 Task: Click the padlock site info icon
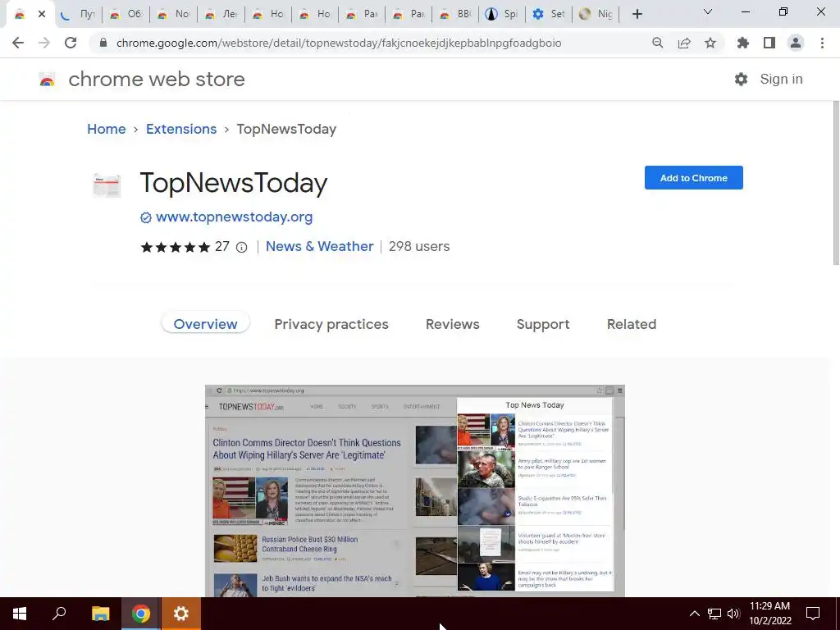pyautogui.click(x=103, y=43)
